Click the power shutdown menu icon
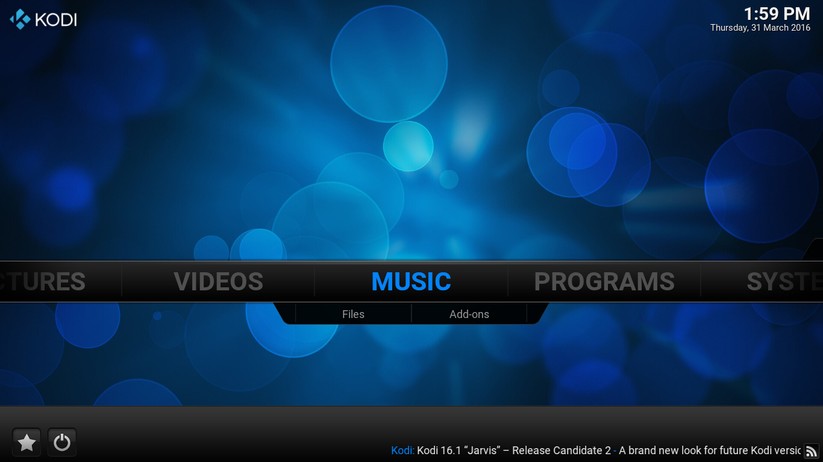The width and height of the screenshot is (823, 462). pos(62,443)
